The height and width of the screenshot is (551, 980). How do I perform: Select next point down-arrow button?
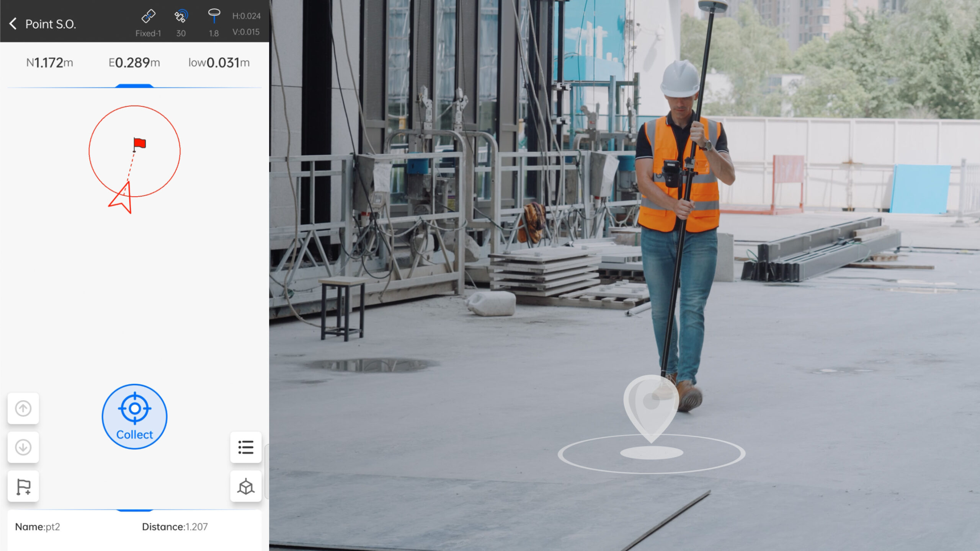click(x=23, y=447)
